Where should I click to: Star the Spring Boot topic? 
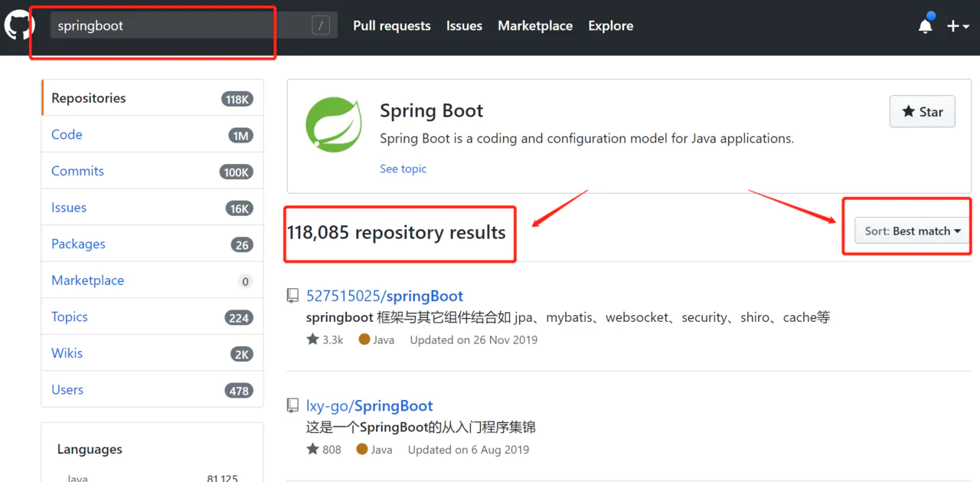tap(922, 112)
